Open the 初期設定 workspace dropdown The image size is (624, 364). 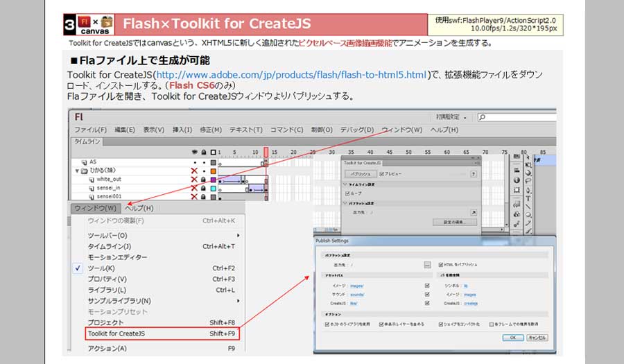coord(451,117)
